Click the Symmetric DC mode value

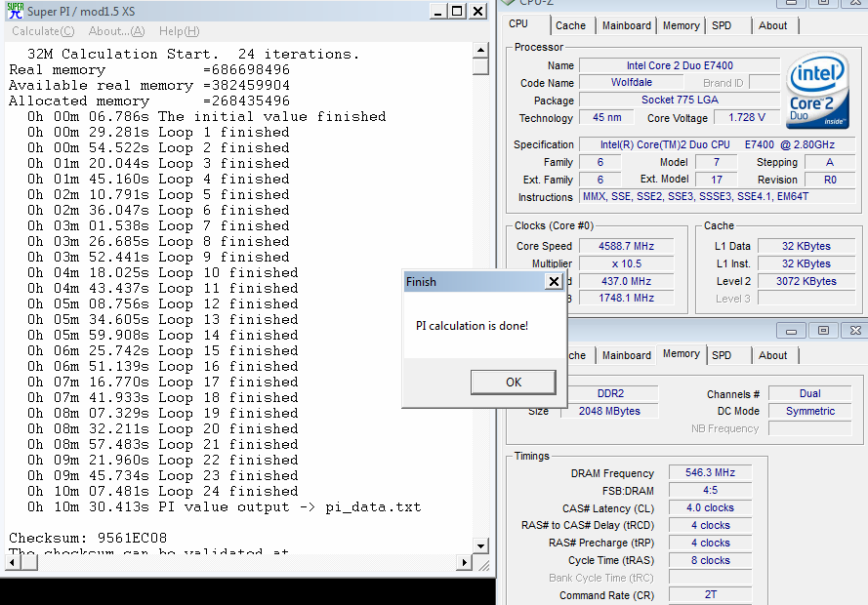pyautogui.click(x=809, y=411)
